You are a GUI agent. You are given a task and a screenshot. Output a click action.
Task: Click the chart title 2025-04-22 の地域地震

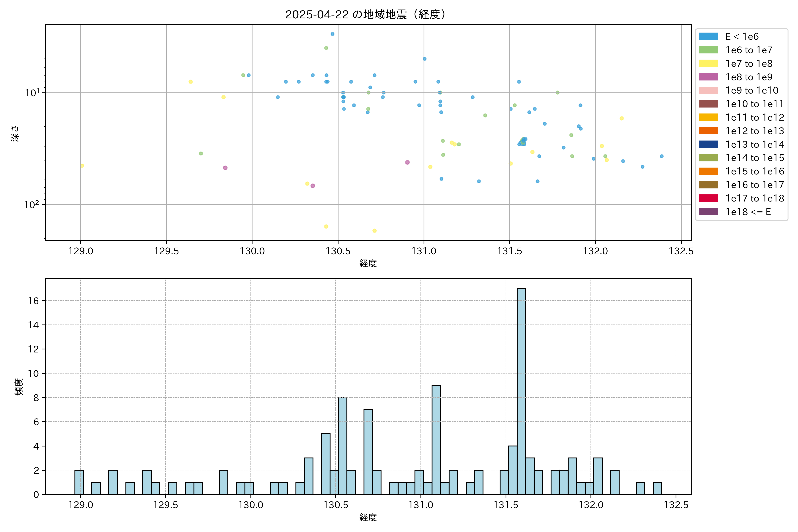(365, 15)
